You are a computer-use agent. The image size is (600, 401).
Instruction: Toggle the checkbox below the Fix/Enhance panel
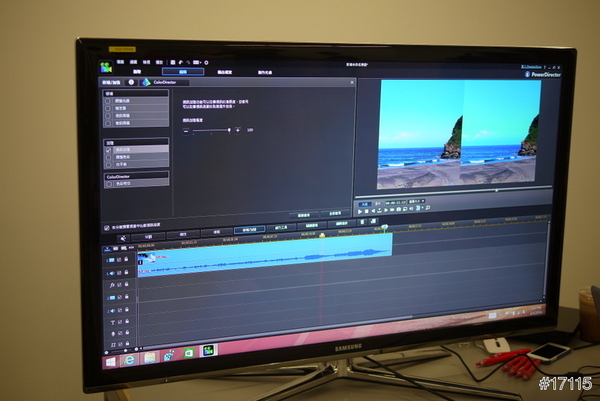pos(107,228)
